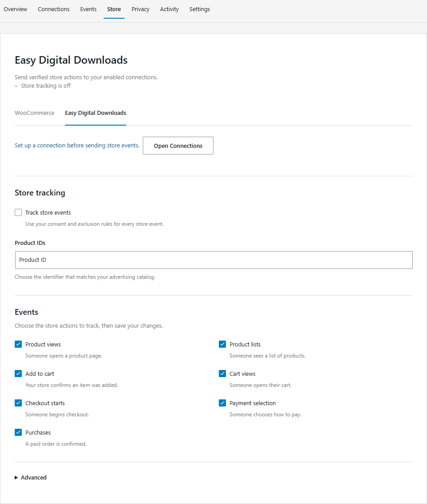The image size is (427, 504).
Task: Click 'Use your consent and exclusion rules' text
Action: point(94,224)
